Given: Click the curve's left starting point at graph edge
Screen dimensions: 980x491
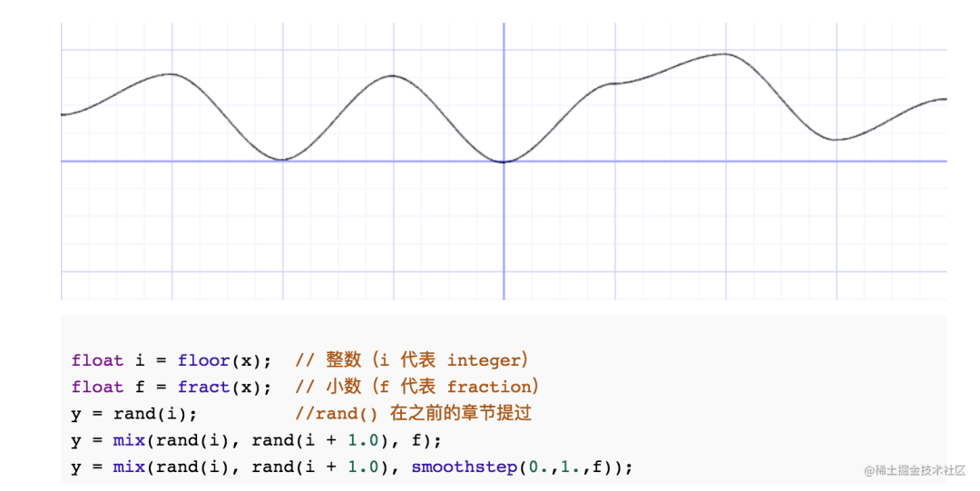Looking at the screenshot, I should coord(63,114).
